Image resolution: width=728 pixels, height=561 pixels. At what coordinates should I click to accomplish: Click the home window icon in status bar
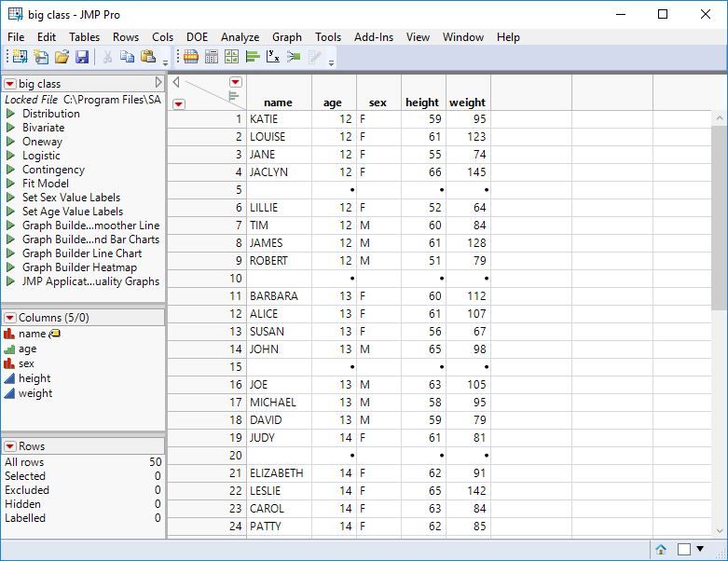click(661, 549)
